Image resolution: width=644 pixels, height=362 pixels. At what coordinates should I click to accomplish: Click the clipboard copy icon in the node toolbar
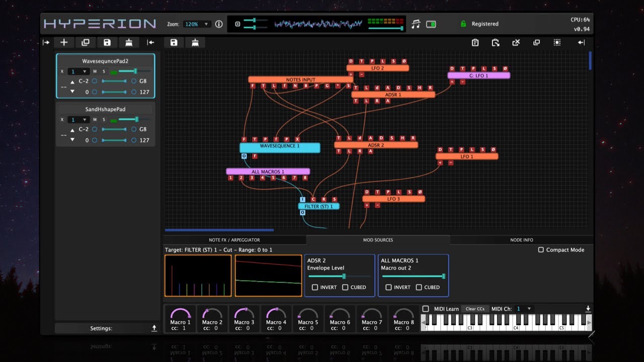(475, 43)
